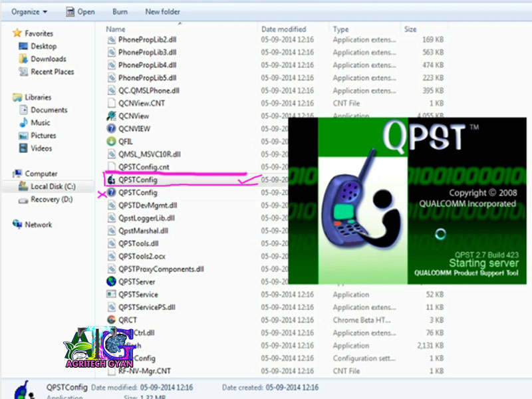Click the 2,131 KB size cell
532x399 pixels.
430,346
